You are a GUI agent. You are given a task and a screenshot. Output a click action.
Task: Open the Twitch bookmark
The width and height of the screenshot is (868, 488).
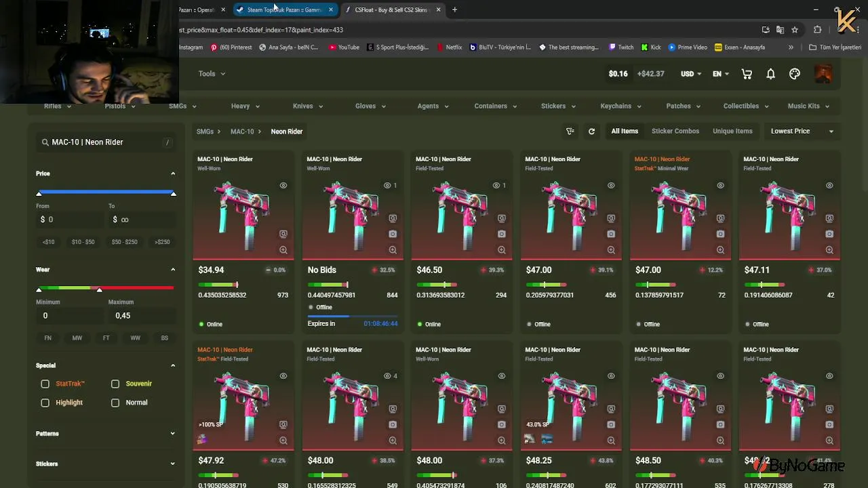click(621, 47)
